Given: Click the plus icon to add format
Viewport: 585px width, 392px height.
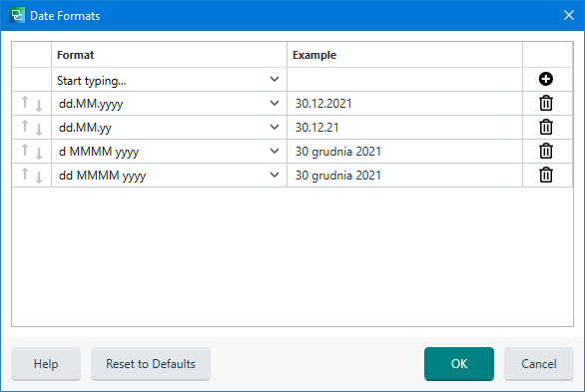Looking at the screenshot, I should (x=545, y=79).
